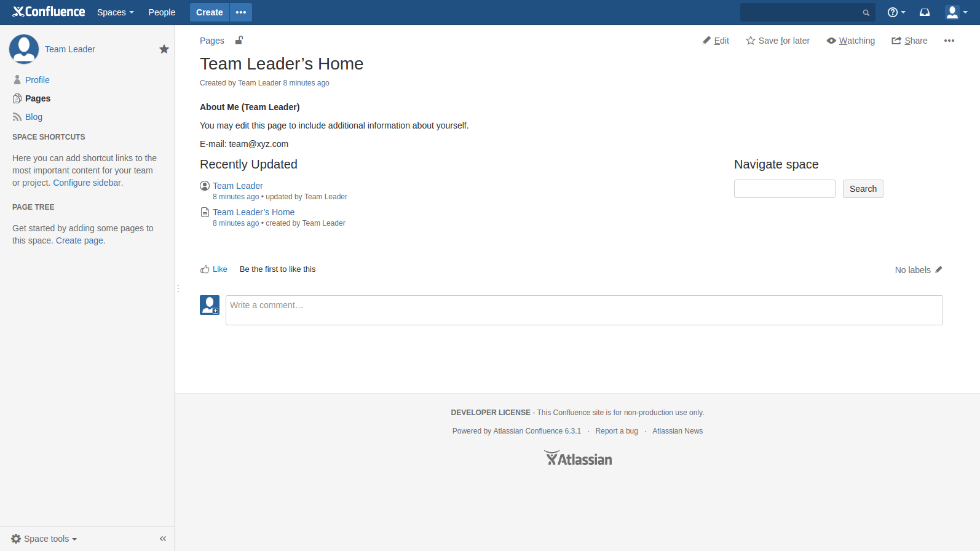This screenshot has height=551, width=980.
Task: Open People in the top navigation
Action: click(162, 12)
